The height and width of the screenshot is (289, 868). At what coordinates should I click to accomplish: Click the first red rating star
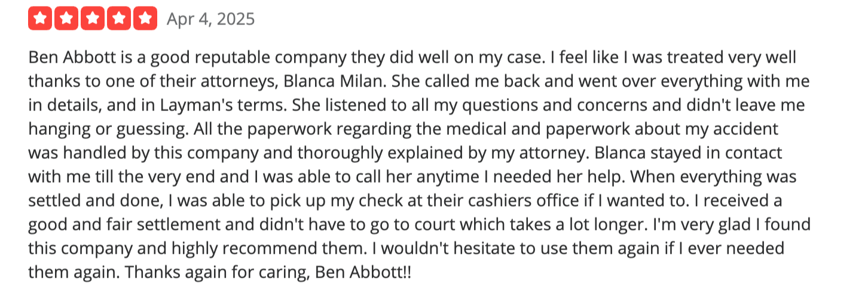tap(39, 19)
